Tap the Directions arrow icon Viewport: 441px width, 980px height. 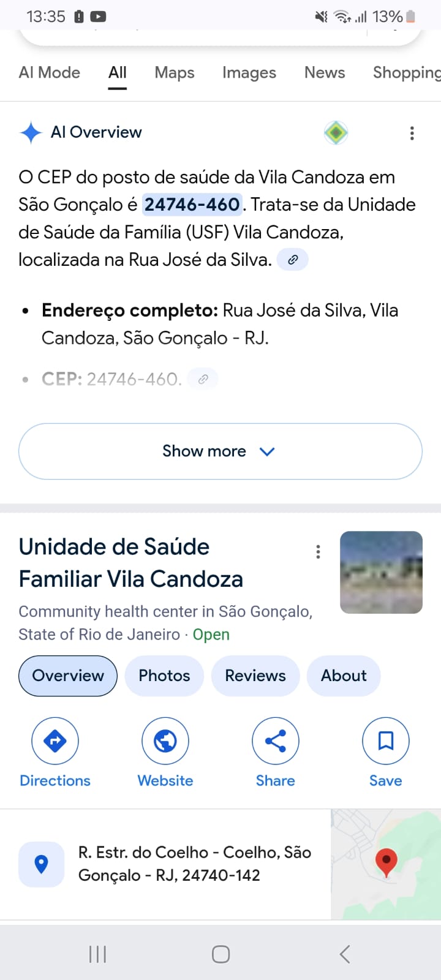[55, 741]
